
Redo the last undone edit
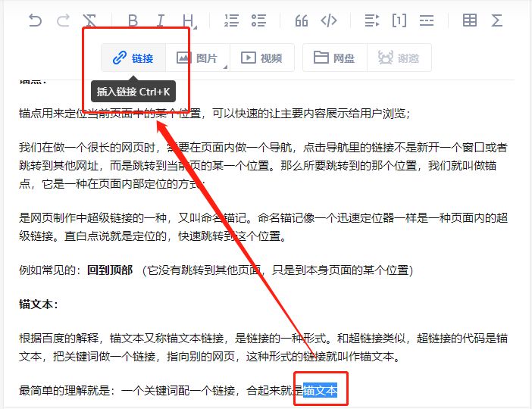coord(63,20)
